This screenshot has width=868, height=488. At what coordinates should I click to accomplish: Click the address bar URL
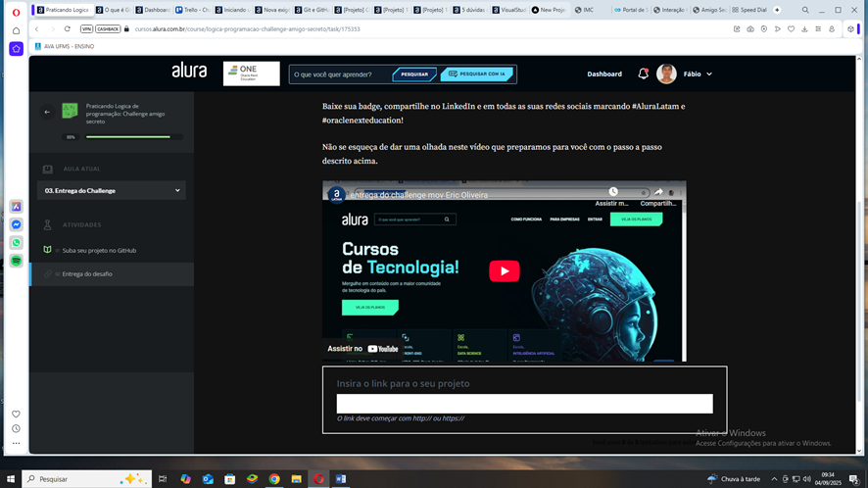[x=248, y=28]
